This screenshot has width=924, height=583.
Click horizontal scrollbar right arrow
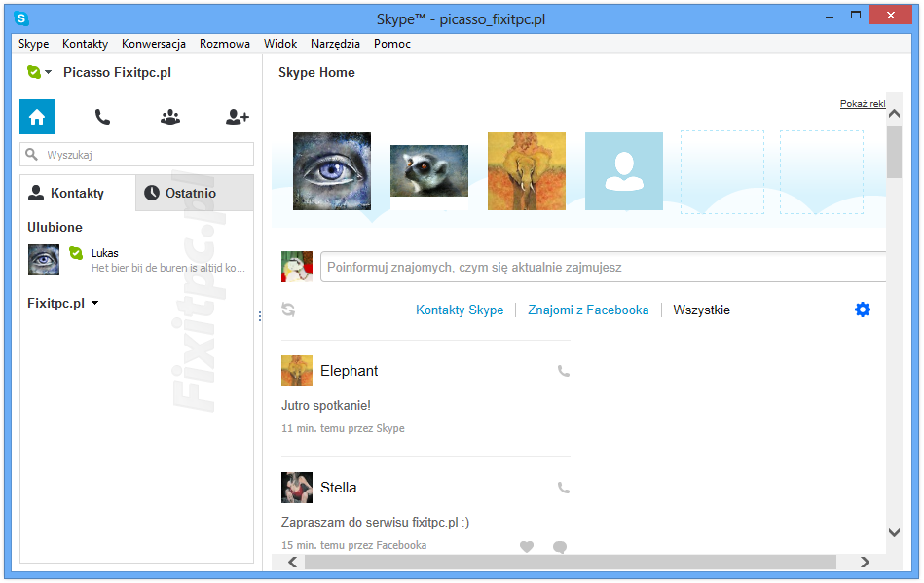click(865, 562)
